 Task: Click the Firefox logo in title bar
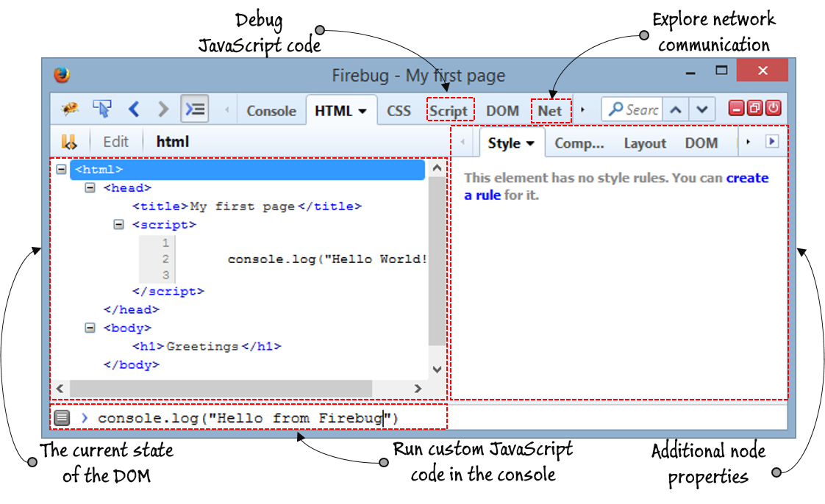pyautogui.click(x=62, y=75)
